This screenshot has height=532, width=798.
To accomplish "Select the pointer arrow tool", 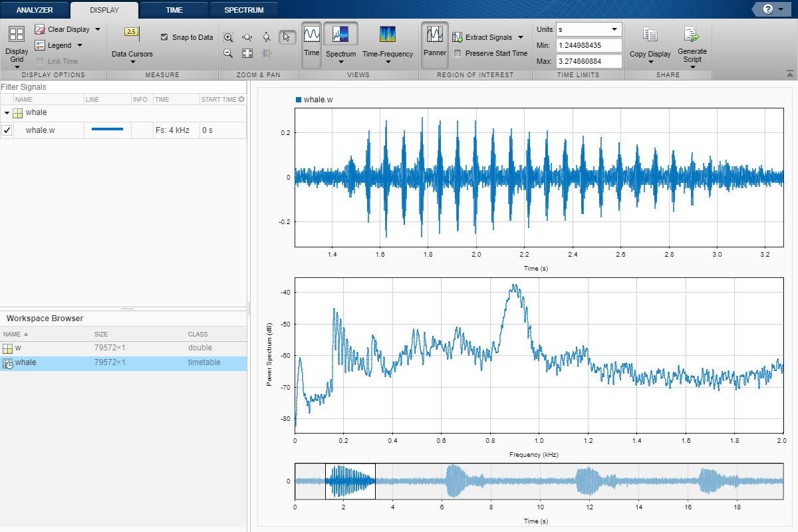I will pyautogui.click(x=287, y=38).
